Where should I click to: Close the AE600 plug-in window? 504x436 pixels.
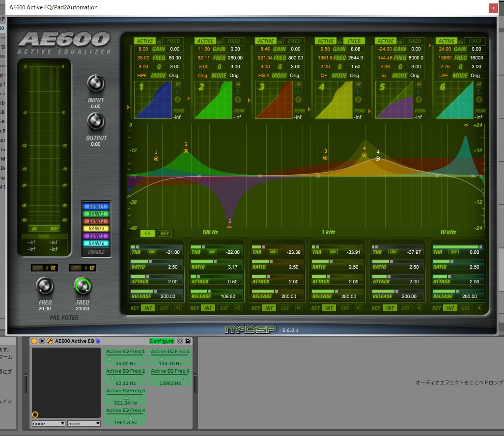tap(493, 8)
